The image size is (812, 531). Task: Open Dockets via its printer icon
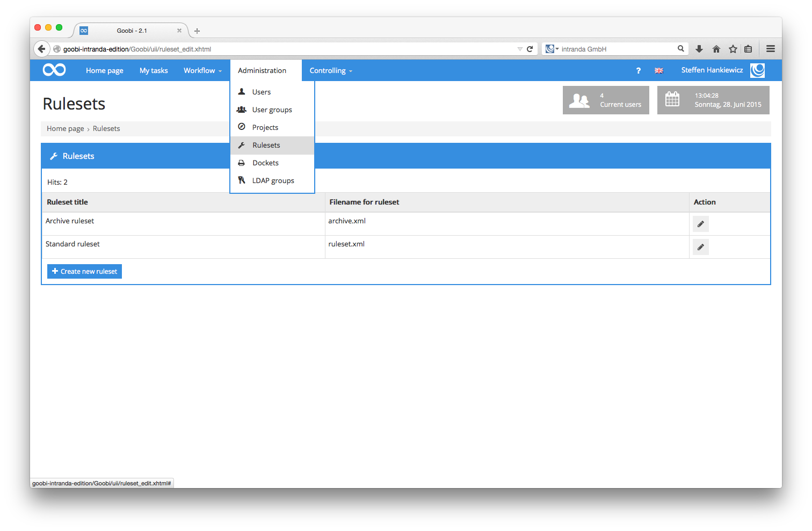tap(242, 163)
